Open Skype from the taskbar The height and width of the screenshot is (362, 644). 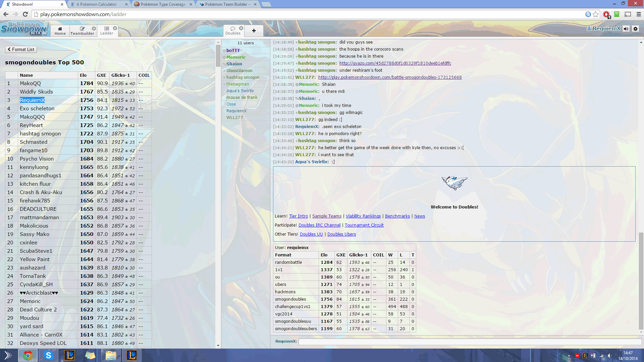[49, 355]
